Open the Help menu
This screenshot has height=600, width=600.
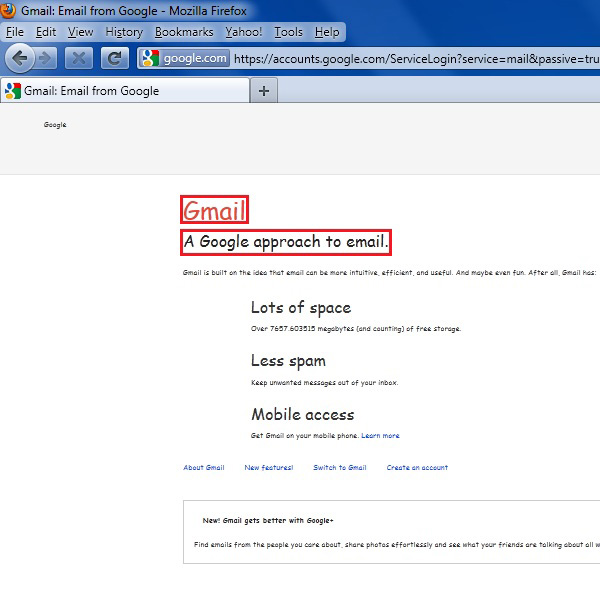point(327,32)
